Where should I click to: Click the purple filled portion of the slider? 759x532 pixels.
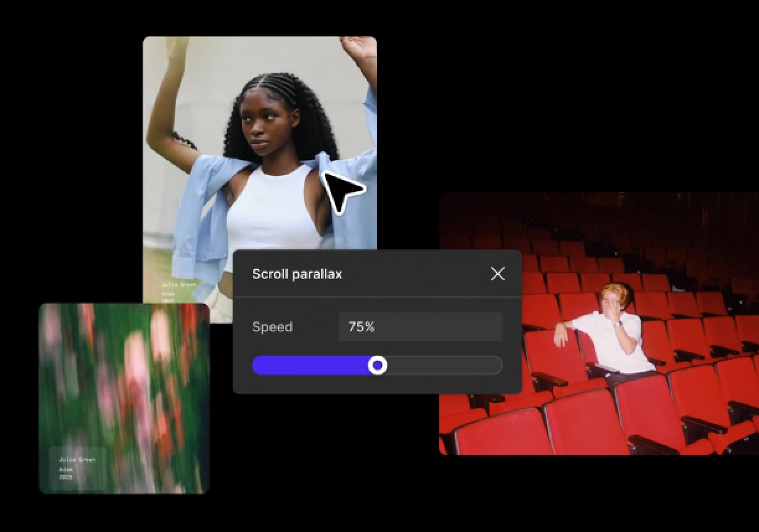(310, 365)
